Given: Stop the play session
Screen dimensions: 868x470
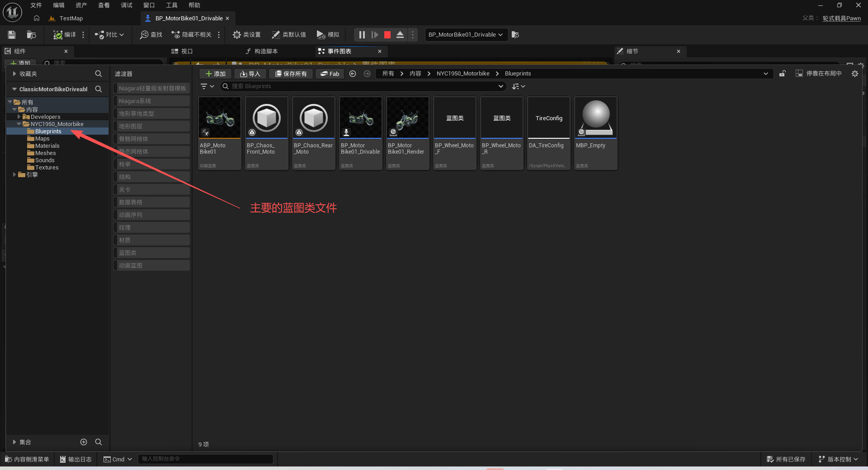Looking at the screenshot, I should tap(387, 35).
